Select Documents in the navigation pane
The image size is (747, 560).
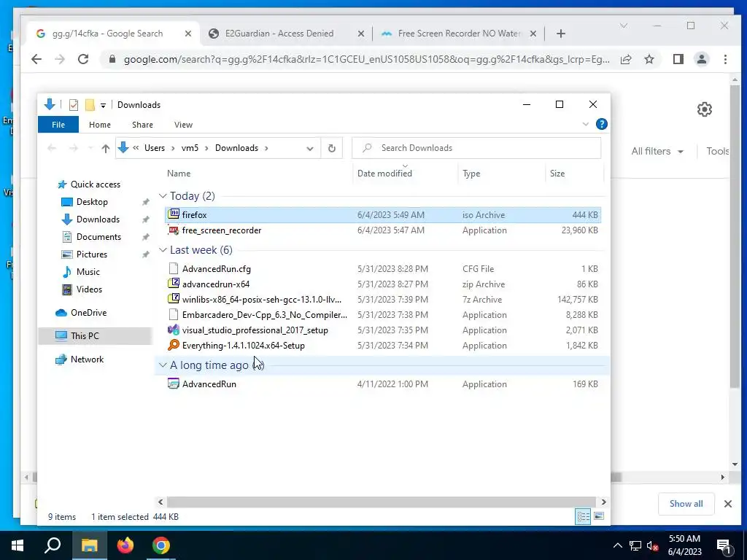[x=98, y=237]
